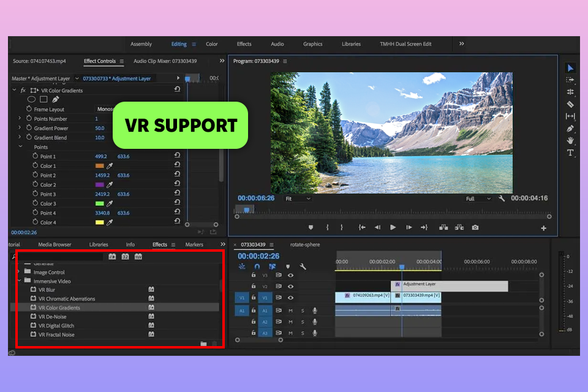This screenshot has width=588, height=392.
Task: Reset the VR Color Gradients effect
Action: point(177,89)
